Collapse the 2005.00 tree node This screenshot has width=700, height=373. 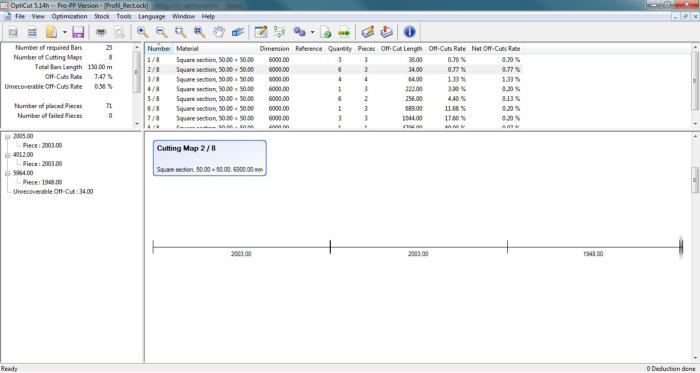click(8, 137)
